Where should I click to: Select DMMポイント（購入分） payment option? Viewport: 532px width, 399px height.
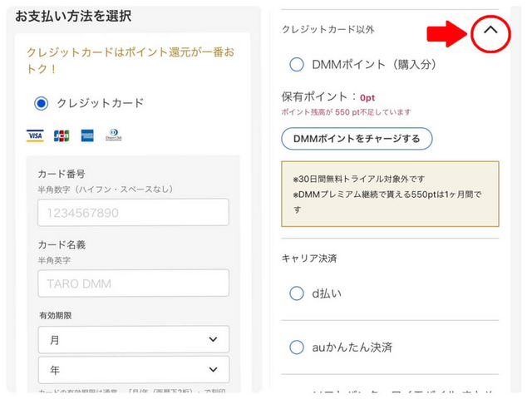pos(297,64)
